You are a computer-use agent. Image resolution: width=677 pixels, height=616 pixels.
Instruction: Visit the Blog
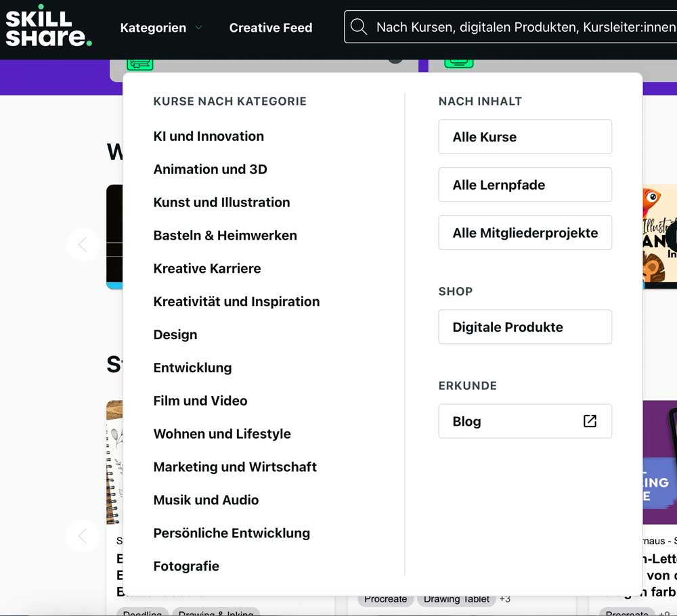point(525,421)
